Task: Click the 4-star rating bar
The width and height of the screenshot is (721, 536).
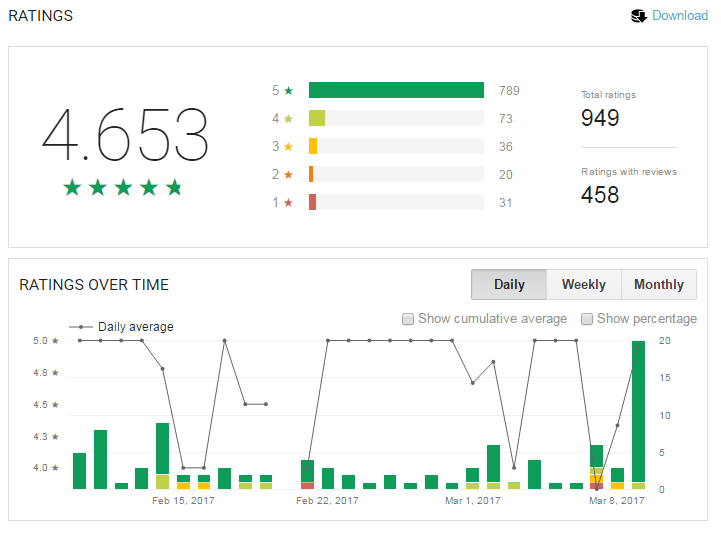Action: tap(317, 118)
